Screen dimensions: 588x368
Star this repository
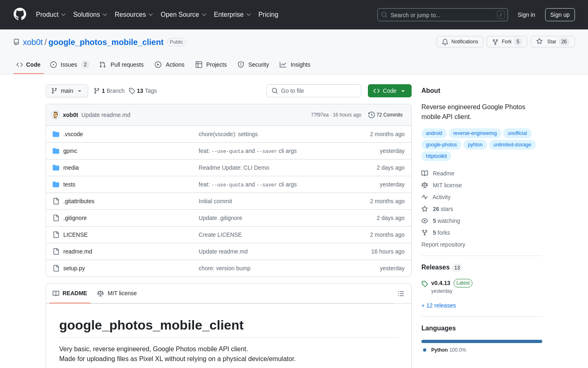(553, 42)
